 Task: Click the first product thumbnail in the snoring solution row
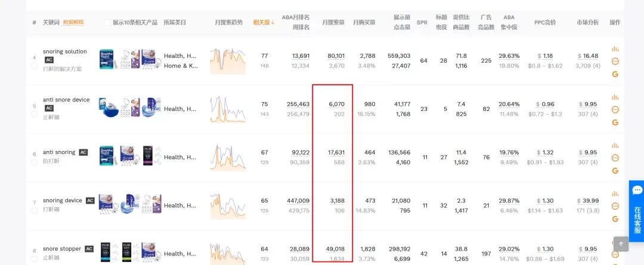coord(107,60)
